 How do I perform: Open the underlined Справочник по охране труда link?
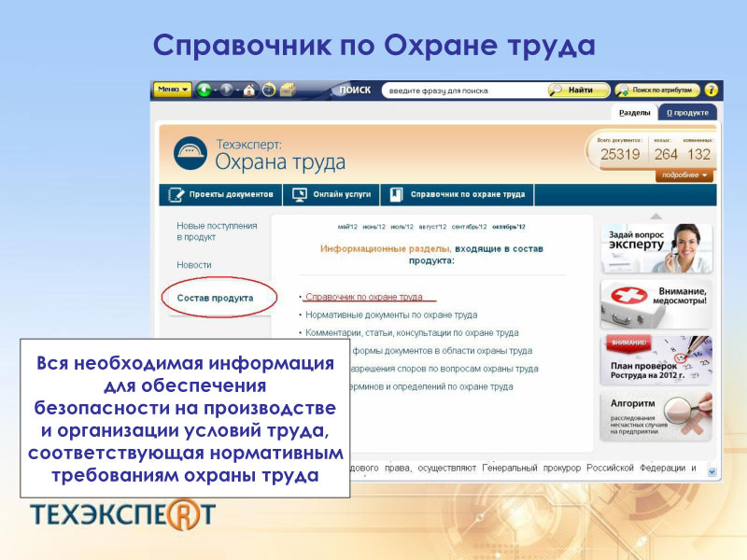click(x=364, y=297)
